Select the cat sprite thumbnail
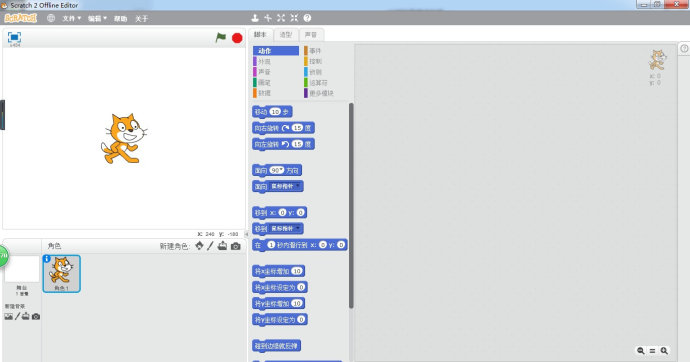The width and height of the screenshot is (690, 362). pos(62,273)
